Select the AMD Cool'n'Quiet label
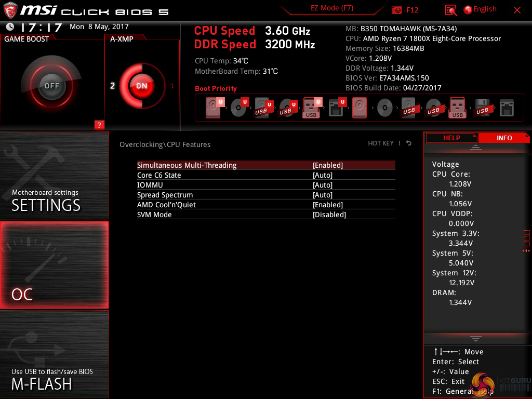This screenshot has height=399, width=532. [x=166, y=205]
